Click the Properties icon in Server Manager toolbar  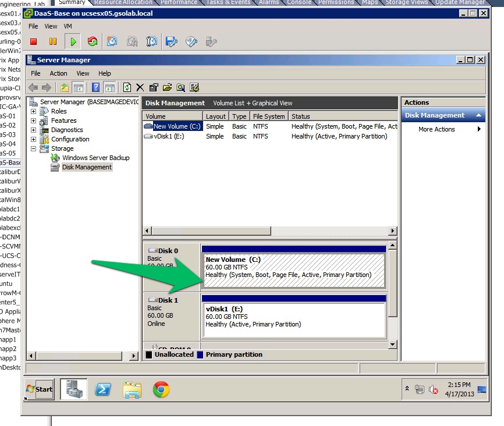pyautogui.click(x=154, y=87)
